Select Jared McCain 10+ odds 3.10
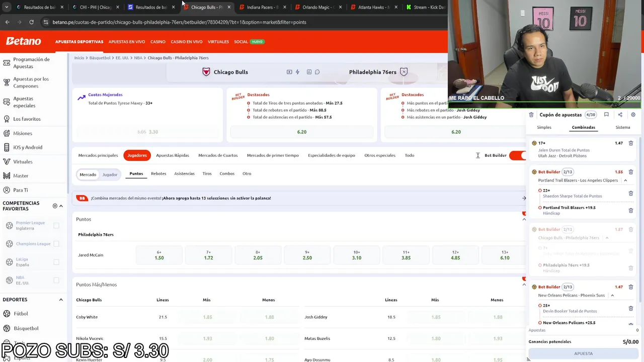The image size is (644, 362). 357,255
